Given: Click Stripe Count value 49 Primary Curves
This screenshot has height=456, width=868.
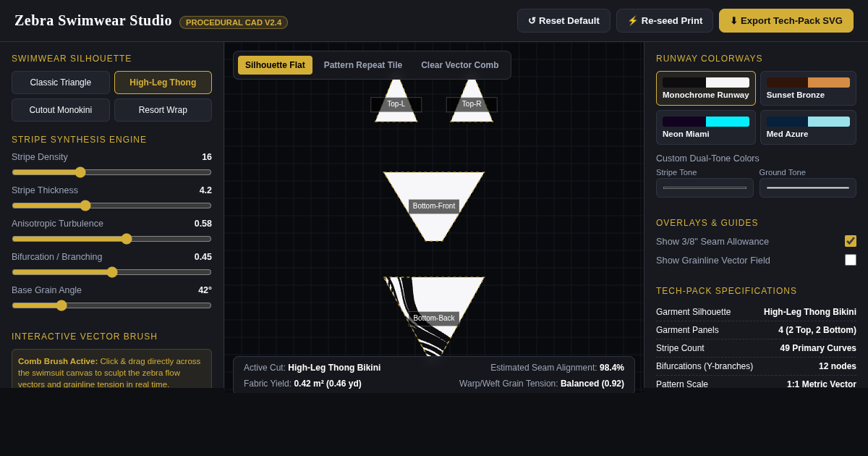Looking at the screenshot, I should coord(818,348).
